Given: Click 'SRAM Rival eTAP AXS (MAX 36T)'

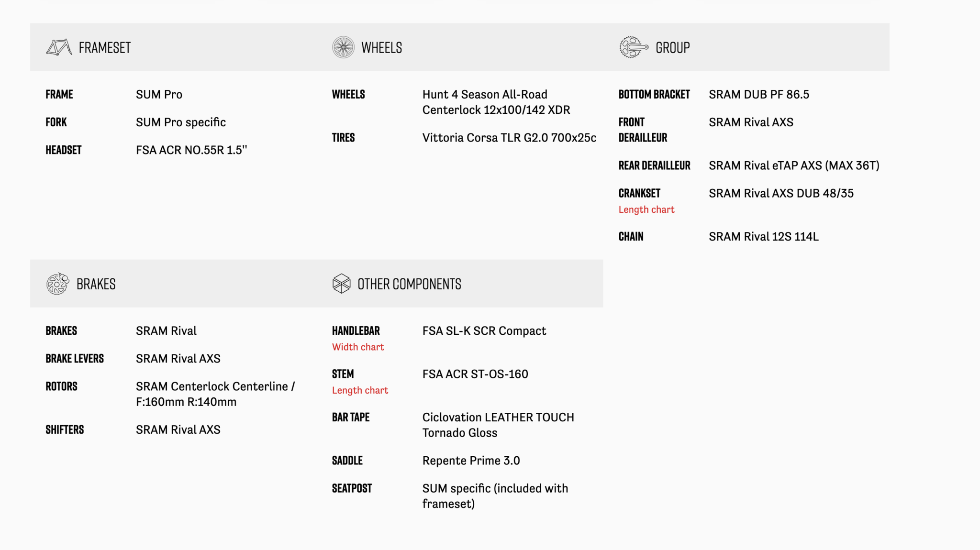Looking at the screenshot, I should click(794, 165).
